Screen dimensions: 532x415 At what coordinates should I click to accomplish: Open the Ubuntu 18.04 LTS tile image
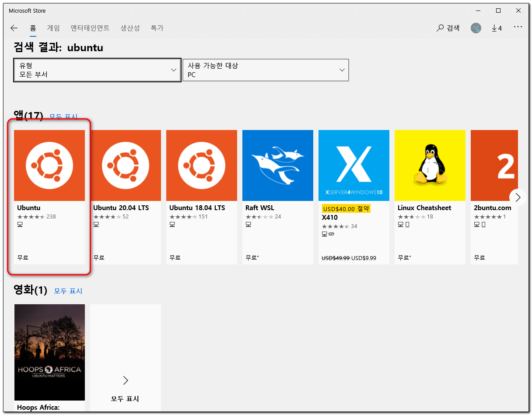[x=202, y=165]
